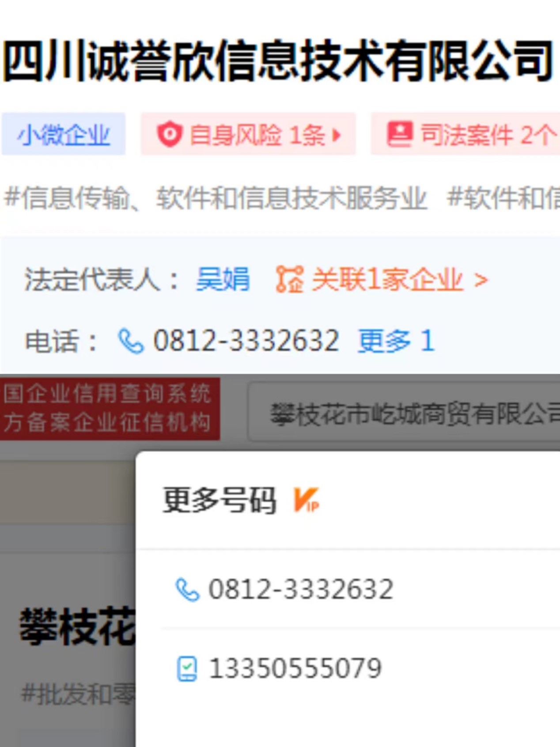The height and width of the screenshot is (747, 560).
Task: Open the 小微企业 tag
Action: 64,134
